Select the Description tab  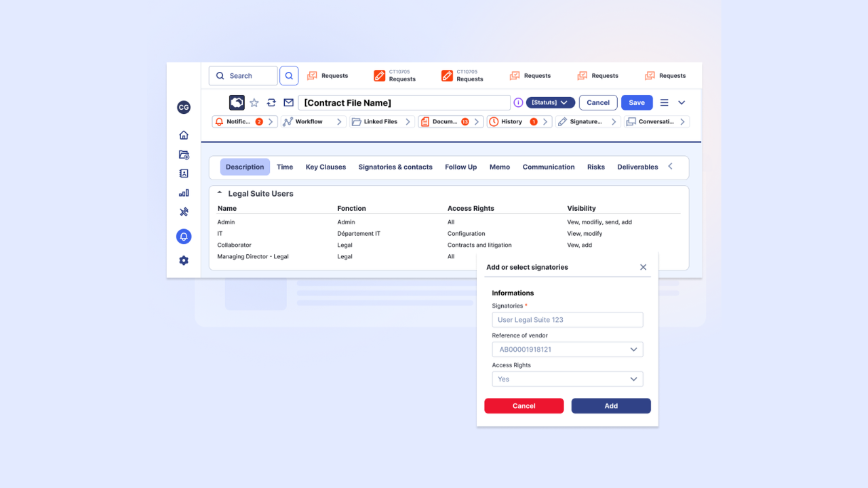pyautogui.click(x=245, y=167)
